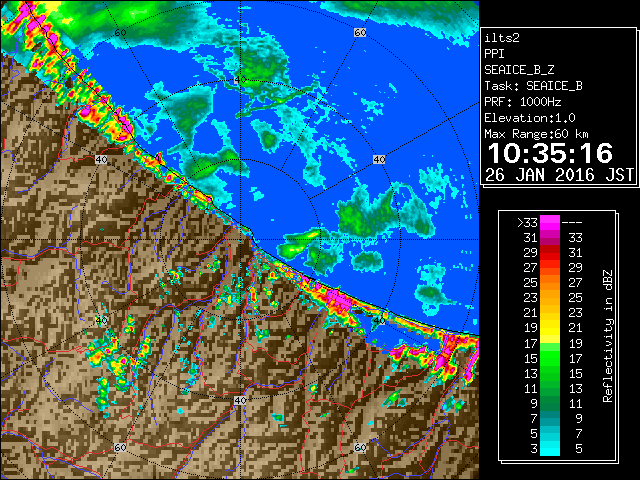
Task: Click the 60 km ring label near northwest coast
Action: point(120,33)
